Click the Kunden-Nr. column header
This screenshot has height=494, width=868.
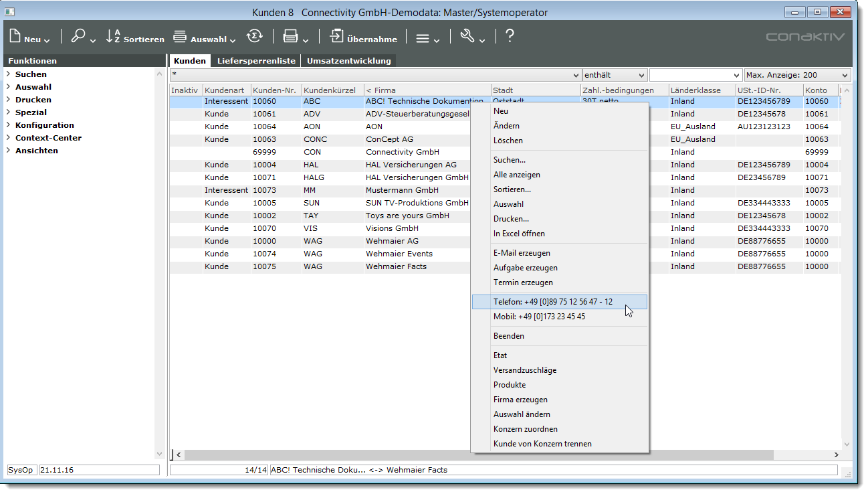(x=276, y=90)
